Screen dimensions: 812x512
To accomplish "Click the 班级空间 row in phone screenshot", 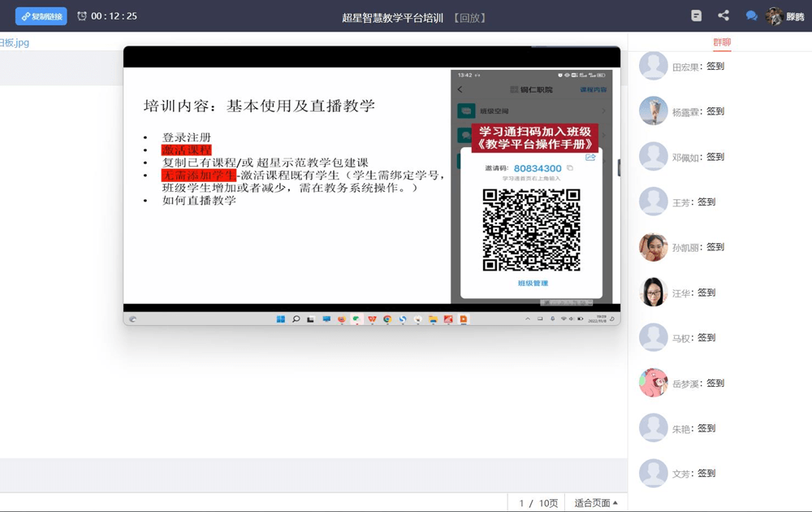I will click(x=531, y=111).
